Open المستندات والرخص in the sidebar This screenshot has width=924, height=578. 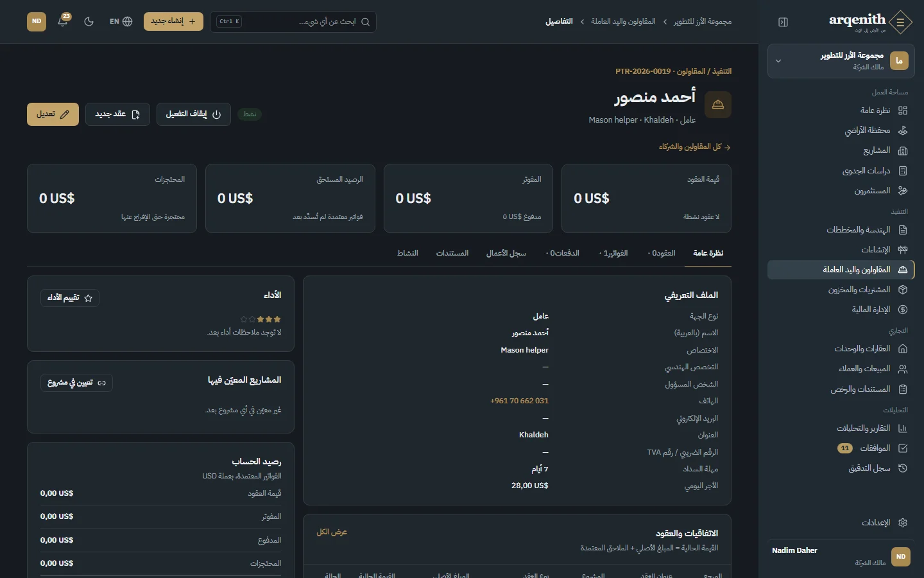coord(841,389)
